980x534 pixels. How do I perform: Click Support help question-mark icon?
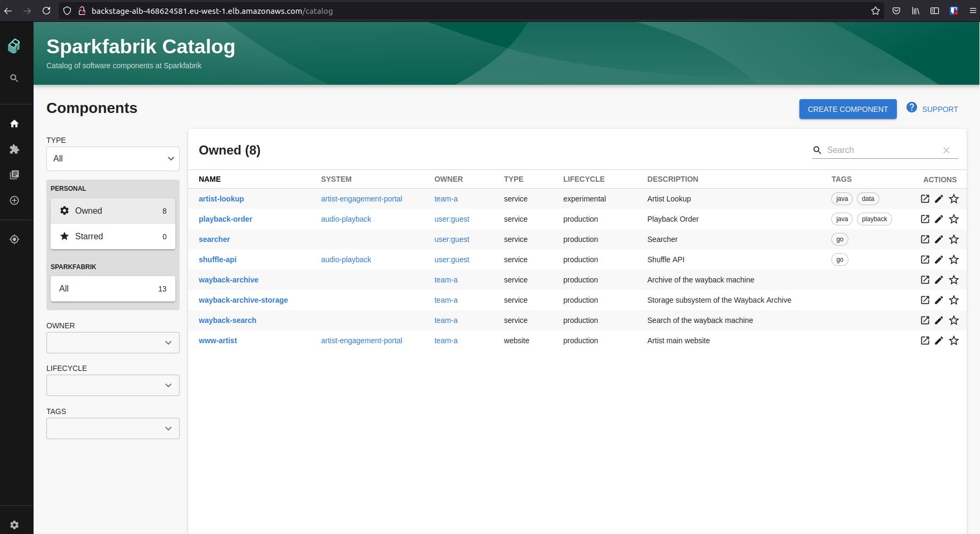pyautogui.click(x=912, y=107)
